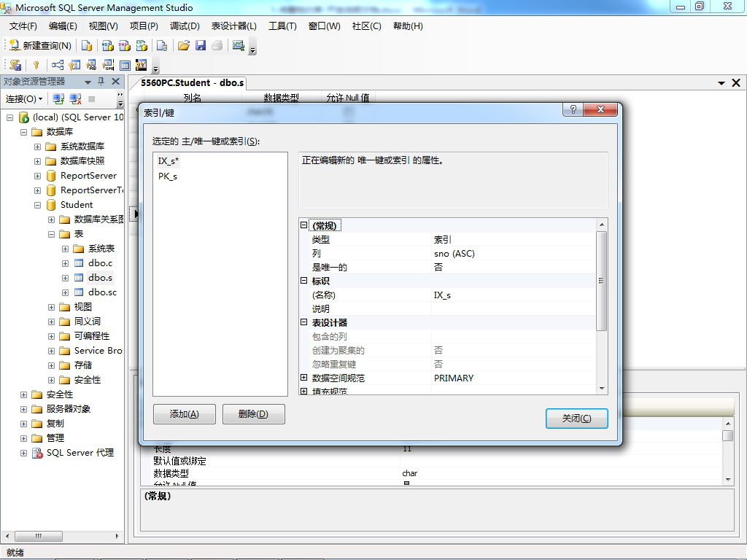The height and width of the screenshot is (560, 747).
Task: Open the 表设计器(L) menu
Action: 234,26
